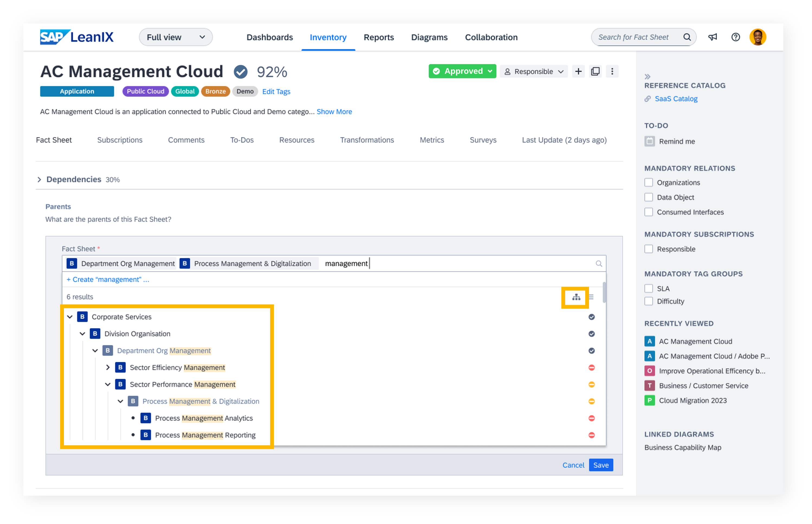Check the Data Object checkbox

[x=649, y=197]
